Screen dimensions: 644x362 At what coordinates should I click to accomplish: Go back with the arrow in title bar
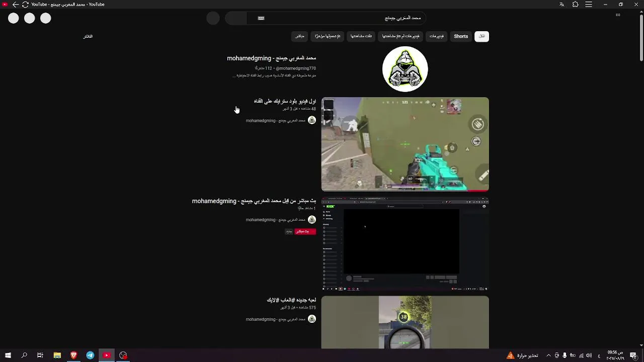[15, 5]
